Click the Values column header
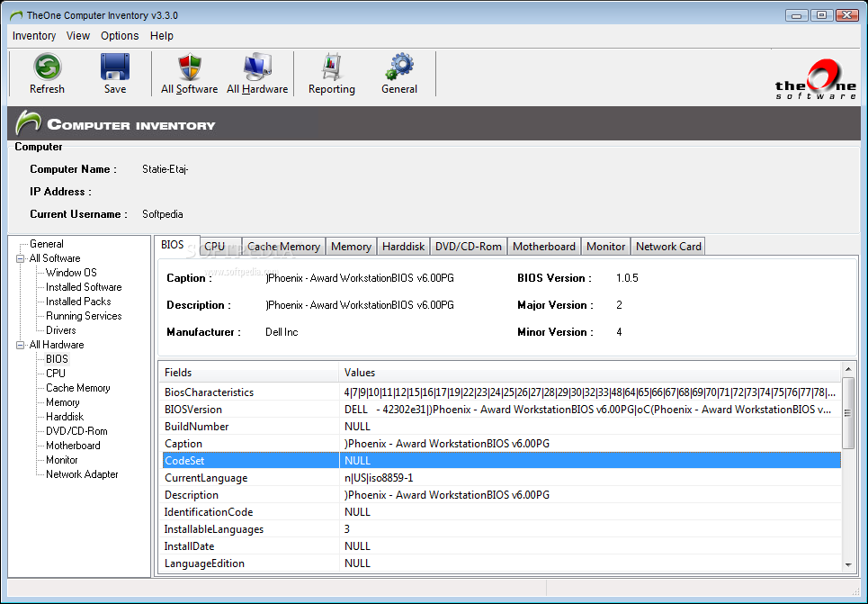The image size is (868, 604). pyautogui.click(x=589, y=373)
